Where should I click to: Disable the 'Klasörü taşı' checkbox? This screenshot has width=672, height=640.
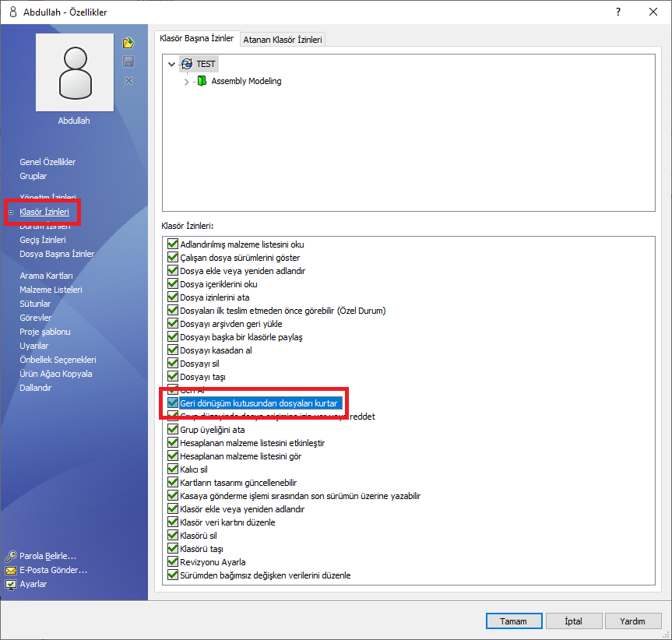point(173,549)
